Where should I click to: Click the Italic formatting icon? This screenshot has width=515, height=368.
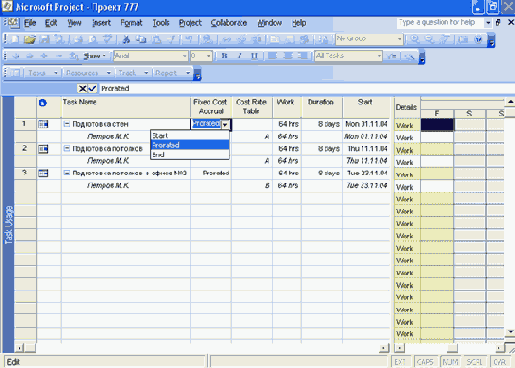[239, 56]
